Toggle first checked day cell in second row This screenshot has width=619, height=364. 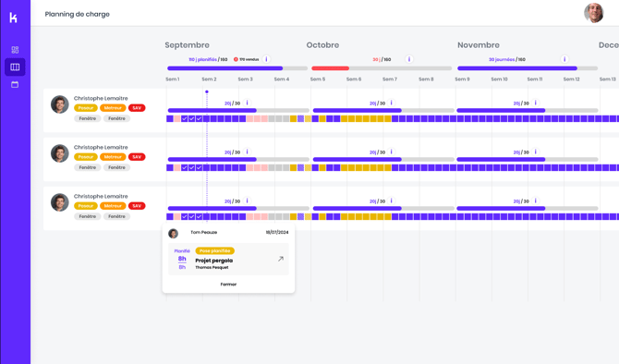[185, 168]
